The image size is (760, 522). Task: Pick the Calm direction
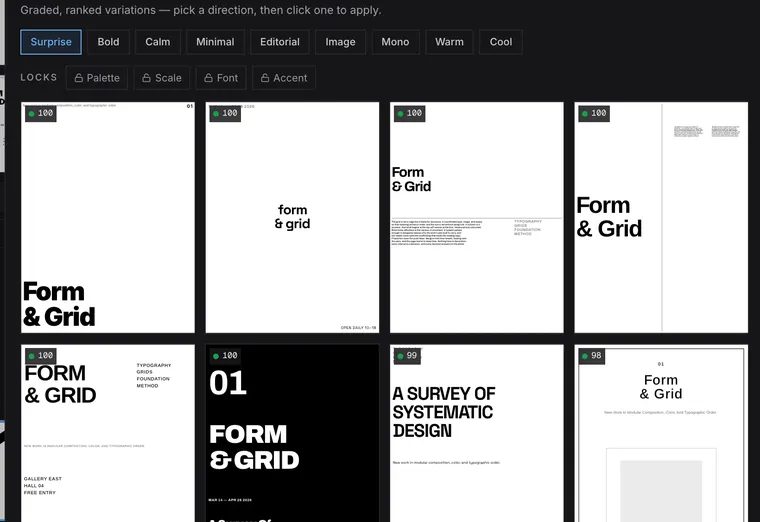(158, 42)
